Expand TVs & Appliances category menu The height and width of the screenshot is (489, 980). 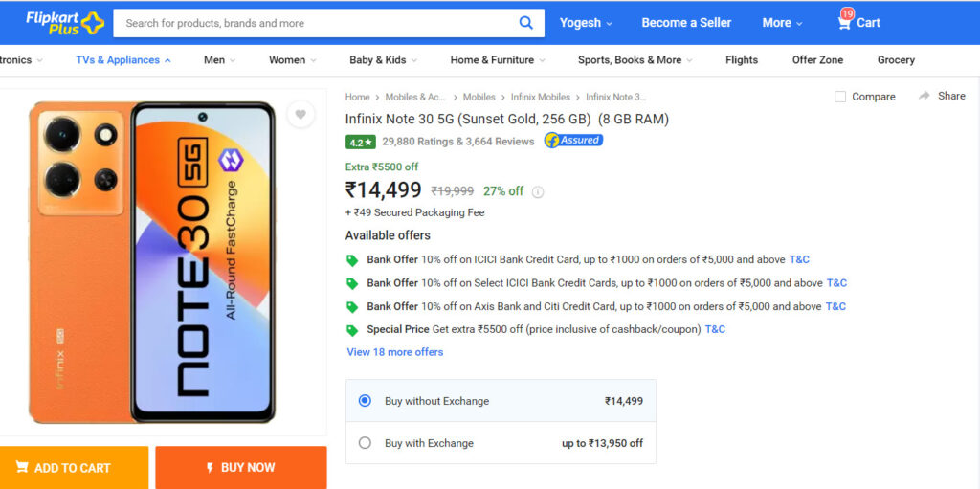click(x=123, y=60)
